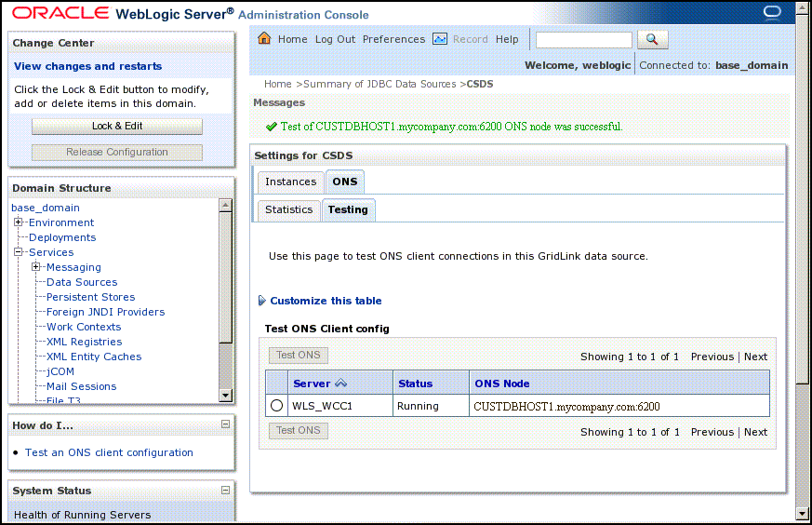This screenshot has width=812, height=525.
Task: Open Deployments in Domain Structure
Action: (x=62, y=237)
